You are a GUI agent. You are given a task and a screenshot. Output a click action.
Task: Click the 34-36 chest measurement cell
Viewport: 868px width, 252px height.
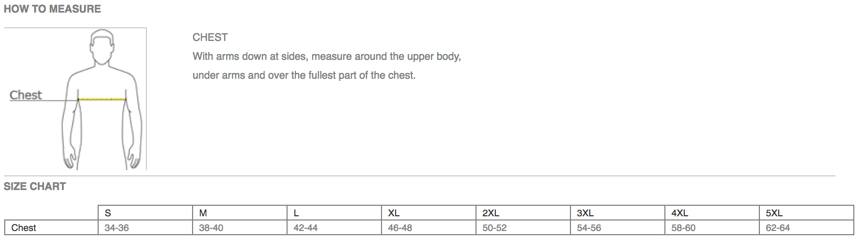(x=145, y=227)
